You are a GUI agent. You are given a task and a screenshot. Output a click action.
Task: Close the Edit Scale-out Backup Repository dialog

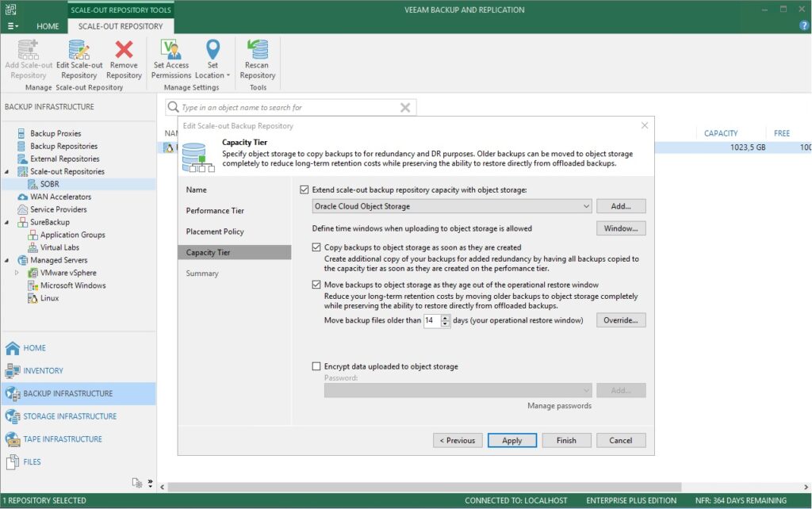645,125
